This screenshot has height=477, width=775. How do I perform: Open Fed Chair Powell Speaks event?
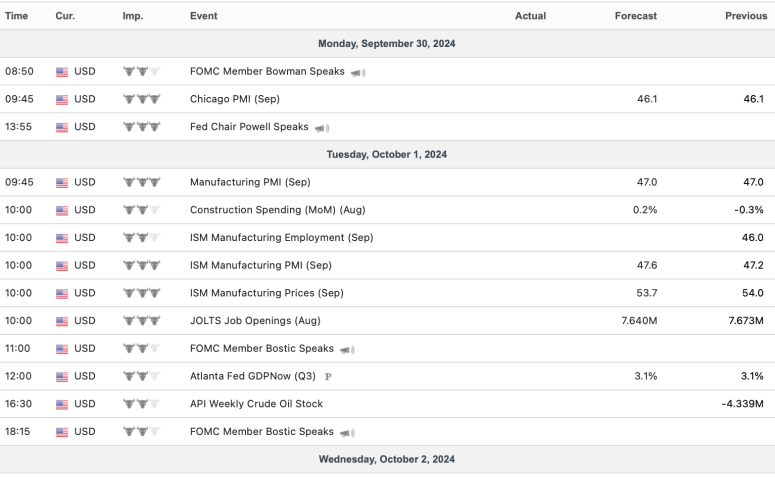(249, 127)
